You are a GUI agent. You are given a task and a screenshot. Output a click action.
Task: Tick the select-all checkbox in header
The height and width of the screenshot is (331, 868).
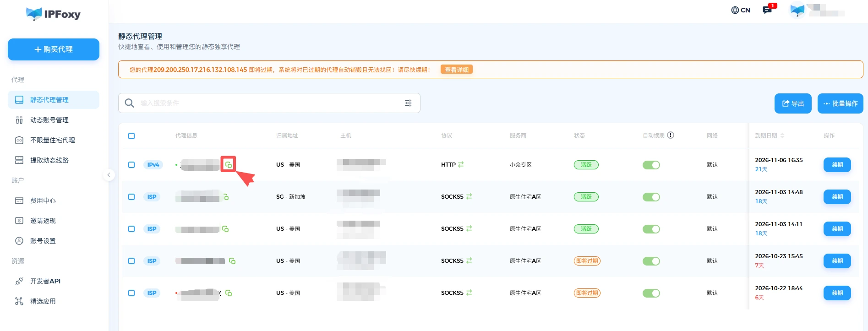click(131, 136)
